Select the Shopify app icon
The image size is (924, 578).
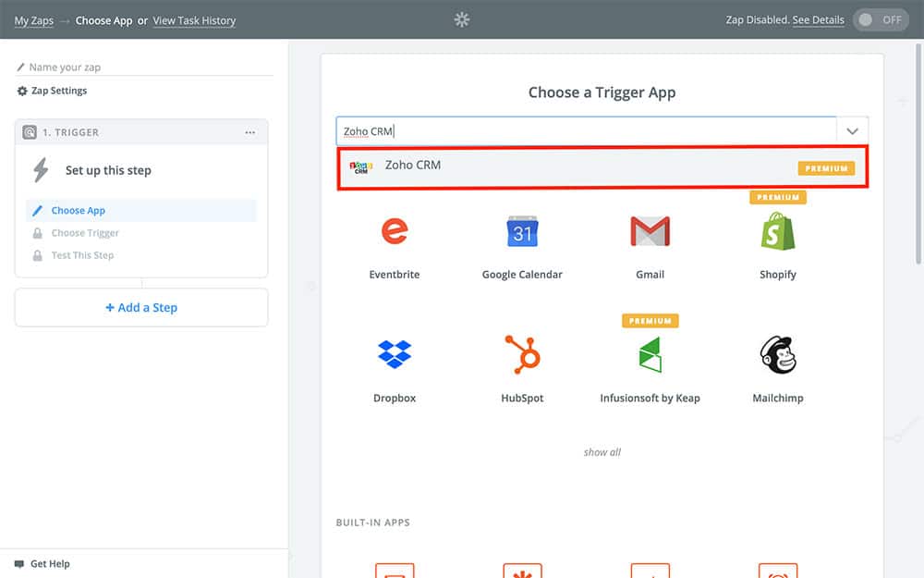click(x=777, y=231)
